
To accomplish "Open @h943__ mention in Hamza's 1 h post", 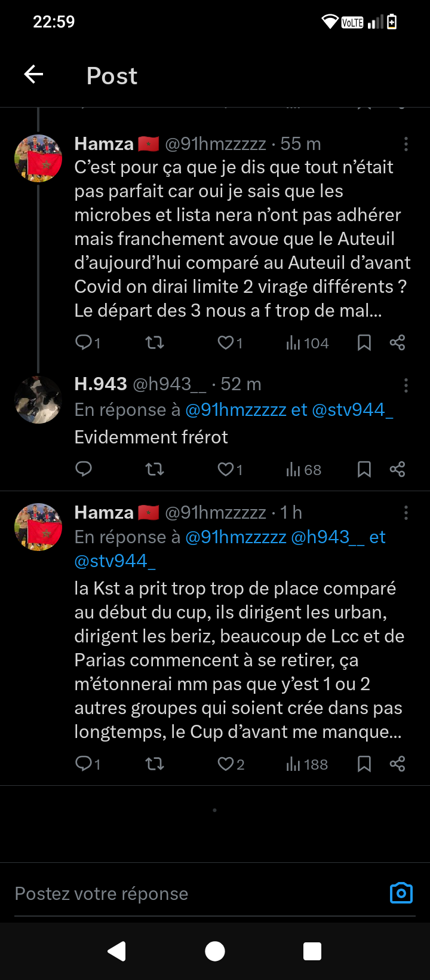I will (x=327, y=537).
